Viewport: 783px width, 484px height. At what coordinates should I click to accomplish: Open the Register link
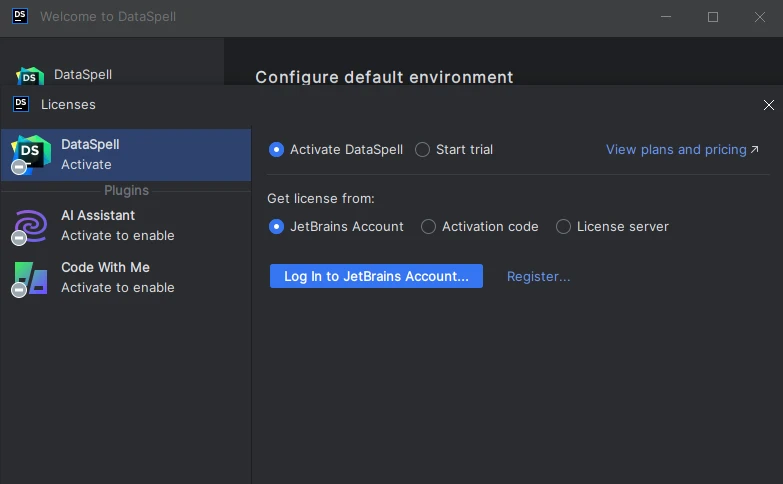(x=538, y=277)
